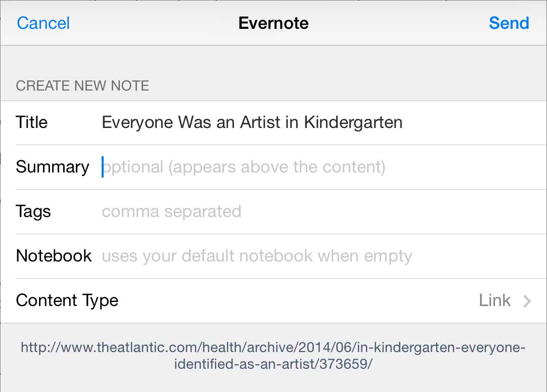Image resolution: width=547 pixels, height=392 pixels.
Task: Click the word Everyone in title field
Action: [137, 122]
